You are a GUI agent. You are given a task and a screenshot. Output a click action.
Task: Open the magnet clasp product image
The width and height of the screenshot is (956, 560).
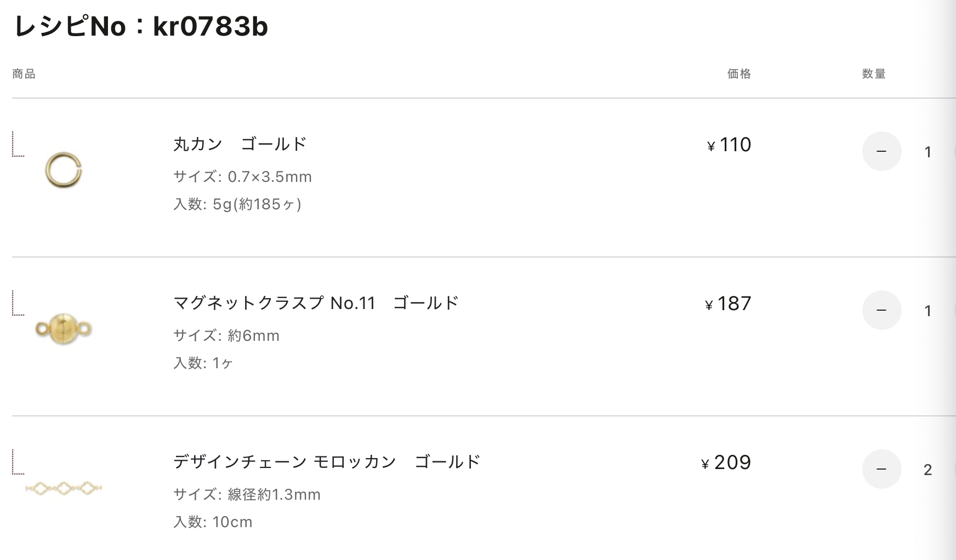tap(64, 329)
